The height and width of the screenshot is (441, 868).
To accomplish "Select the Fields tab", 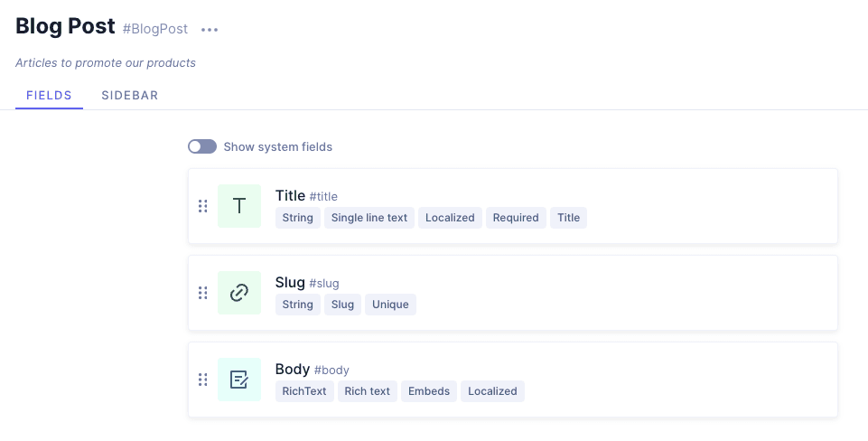I will [x=49, y=96].
